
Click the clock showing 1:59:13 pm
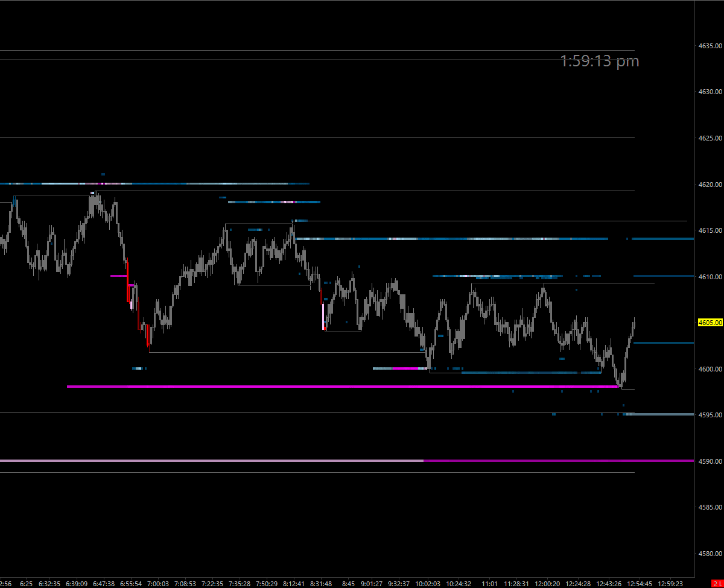(599, 61)
